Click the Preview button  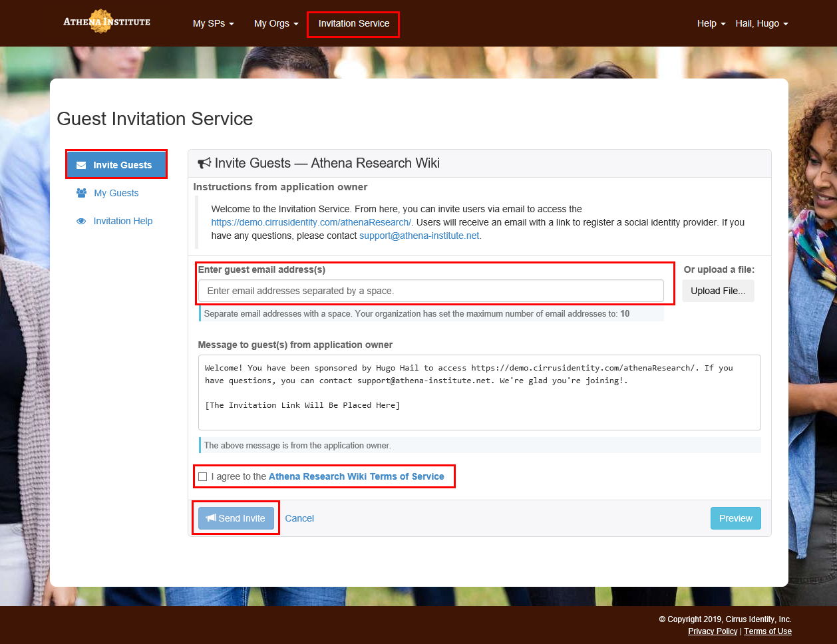coord(735,518)
